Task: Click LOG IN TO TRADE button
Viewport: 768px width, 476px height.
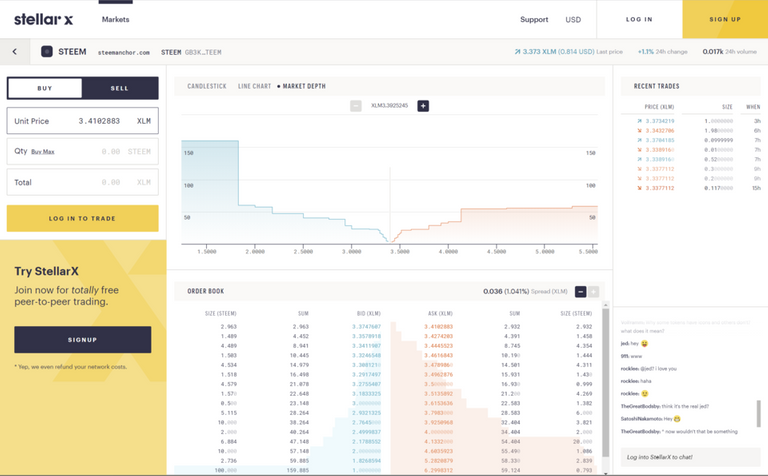Action: click(x=82, y=218)
